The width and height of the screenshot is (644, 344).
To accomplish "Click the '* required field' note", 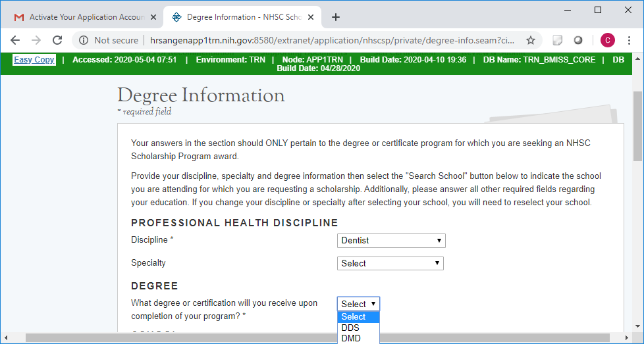I will (x=144, y=112).
